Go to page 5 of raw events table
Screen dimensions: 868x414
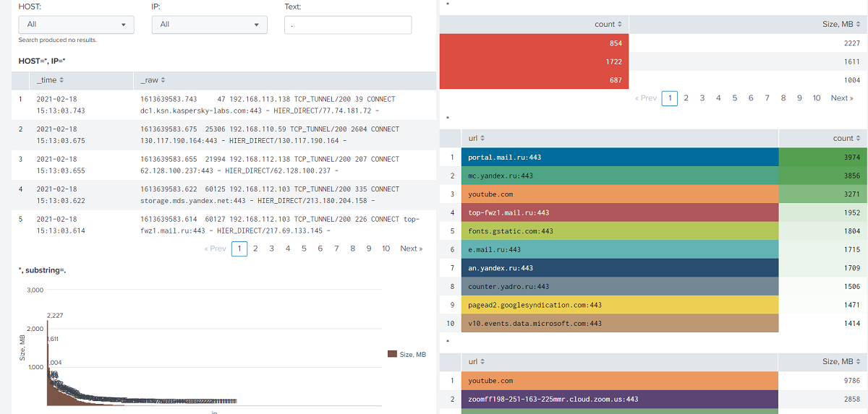pyautogui.click(x=304, y=249)
